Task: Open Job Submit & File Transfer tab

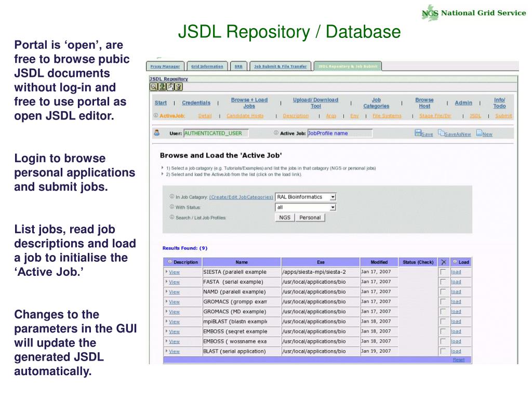Action: 280,66
